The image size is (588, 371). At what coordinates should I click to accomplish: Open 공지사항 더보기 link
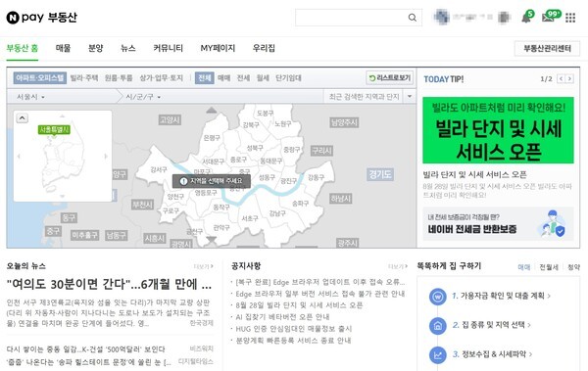click(398, 266)
